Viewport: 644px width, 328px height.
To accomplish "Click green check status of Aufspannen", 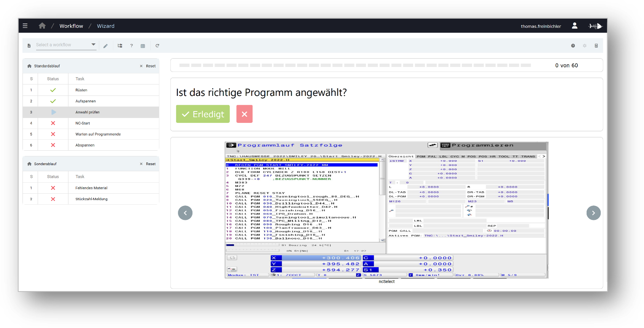I will [53, 101].
